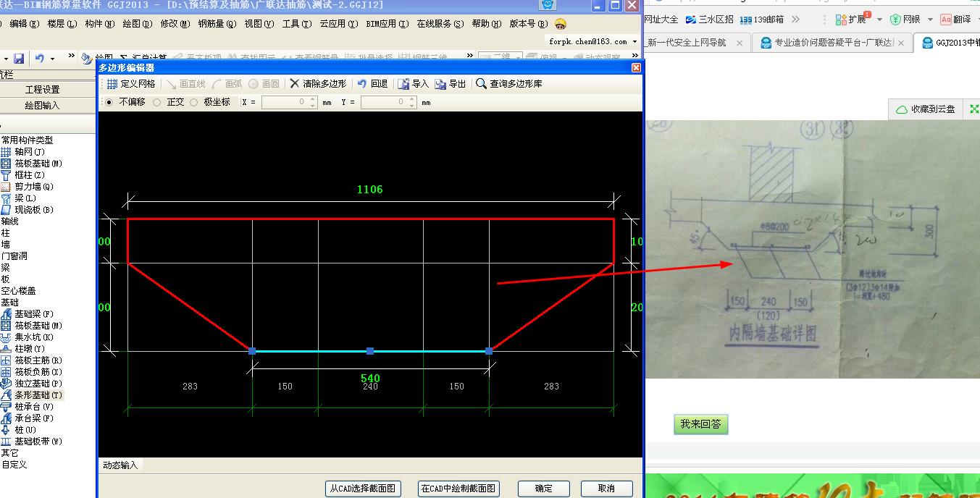Select the 画弧 draw arc tool
The image size is (980, 498).
(x=227, y=84)
